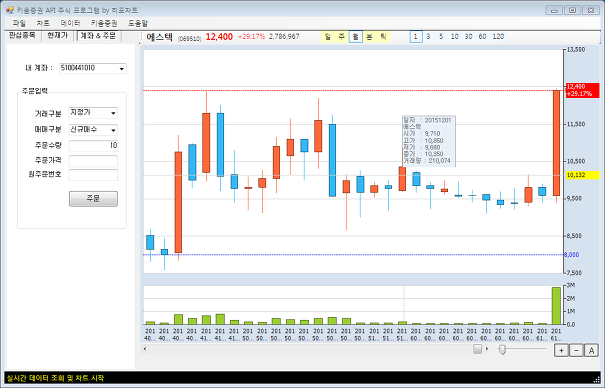Click the 주문가격 price field

click(93, 161)
